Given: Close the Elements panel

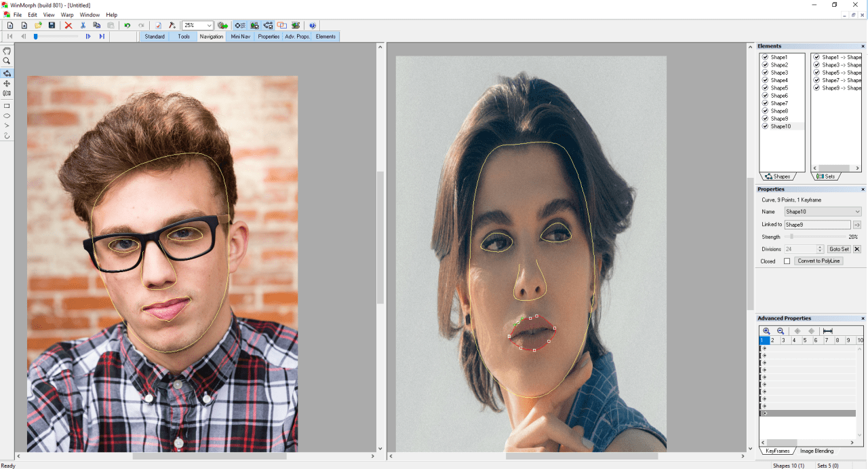Looking at the screenshot, I should (x=863, y=46).
